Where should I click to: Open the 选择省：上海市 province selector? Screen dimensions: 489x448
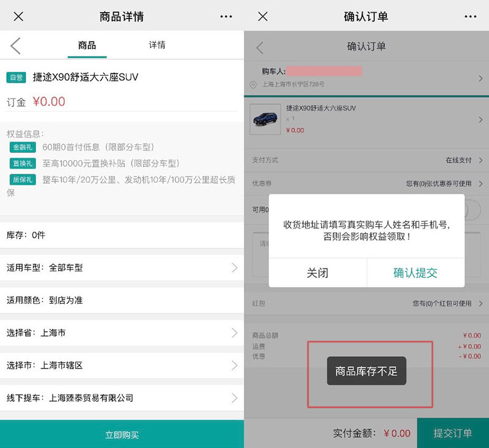click(122, 332)
